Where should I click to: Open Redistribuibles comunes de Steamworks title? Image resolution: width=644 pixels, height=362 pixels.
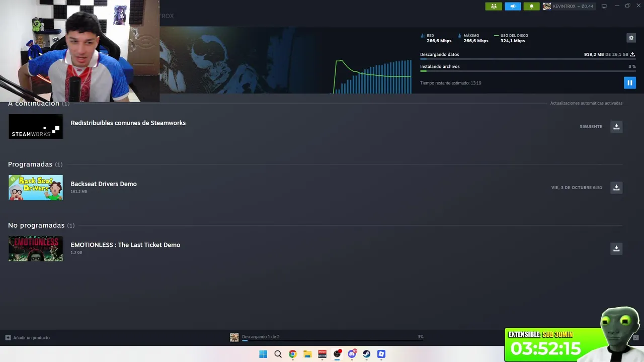(128, 123)
